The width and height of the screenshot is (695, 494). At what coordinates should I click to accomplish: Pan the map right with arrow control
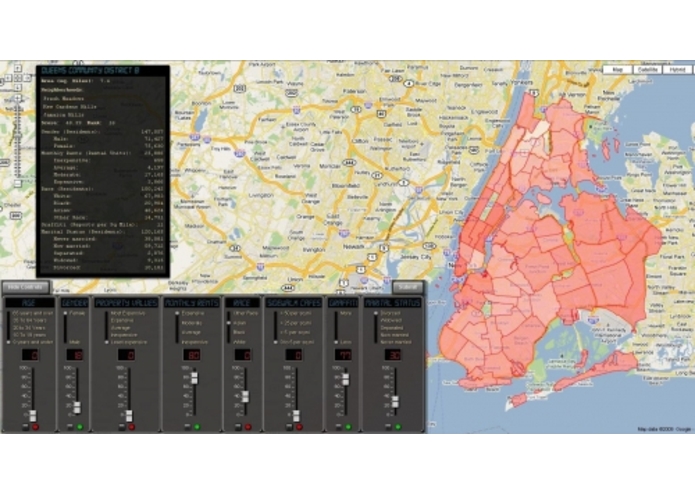click(27, 78)
